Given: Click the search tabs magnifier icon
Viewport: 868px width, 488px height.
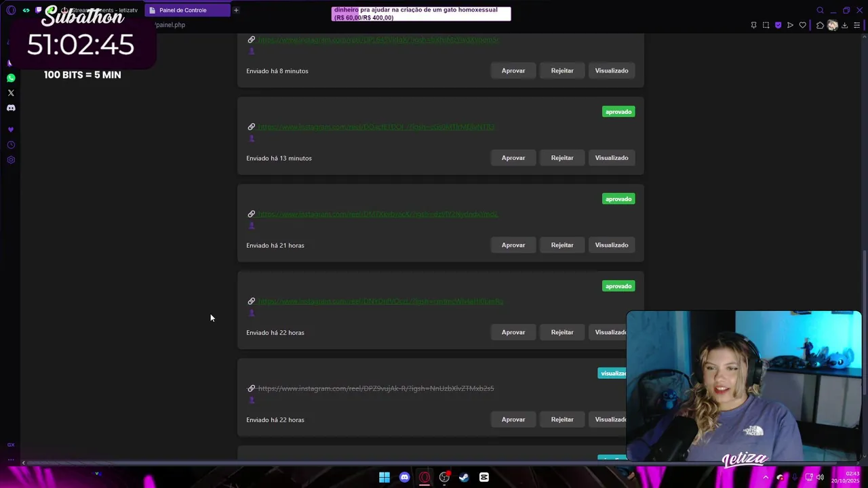Looking at the screenshot, I should pos(820,10).
